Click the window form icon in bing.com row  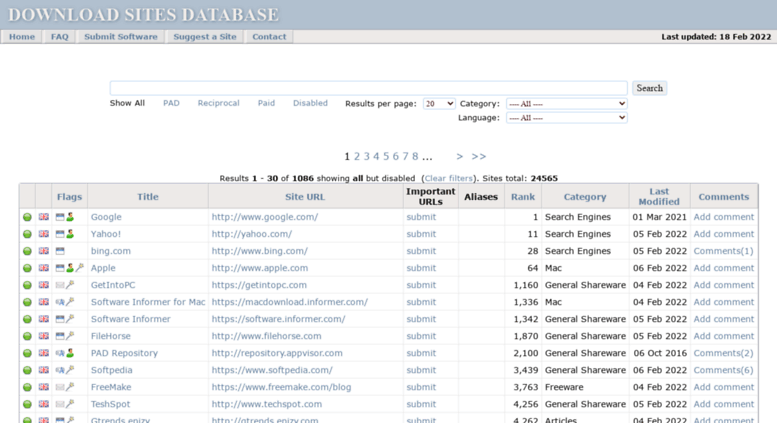click(x=60, y=251)
